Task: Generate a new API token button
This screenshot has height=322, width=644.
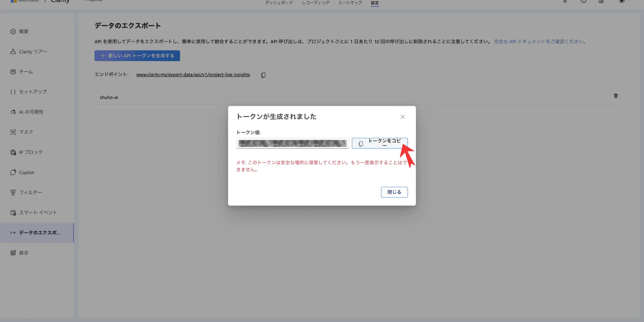Action: click(137, 56)
